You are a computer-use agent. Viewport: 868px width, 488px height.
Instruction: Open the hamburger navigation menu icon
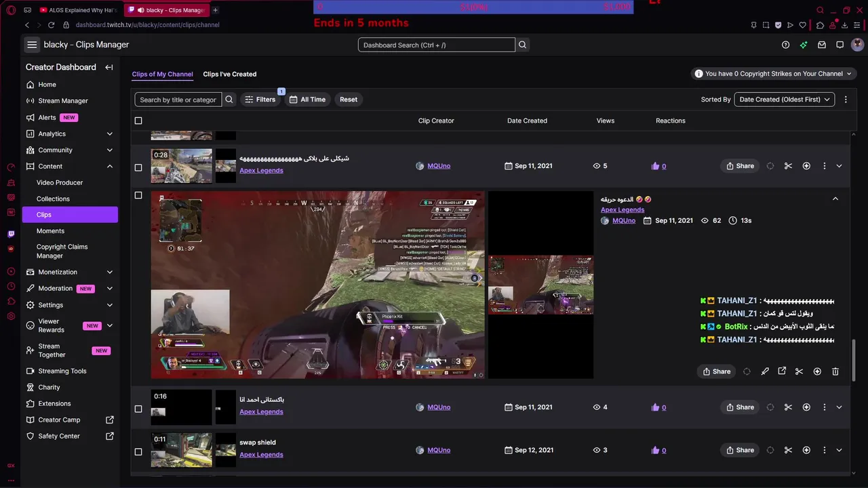(x=32, y=45)
